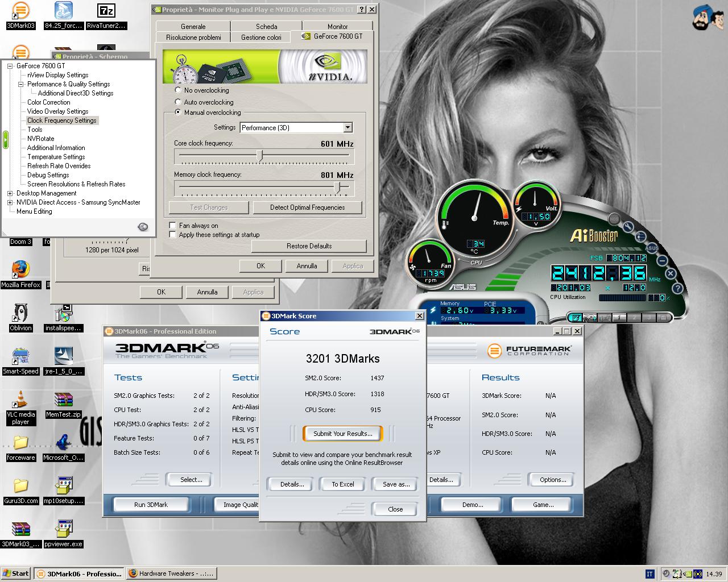Select No overclocking radio button
The width and height of the screenshot is (728, 582).
click(178, 90)
